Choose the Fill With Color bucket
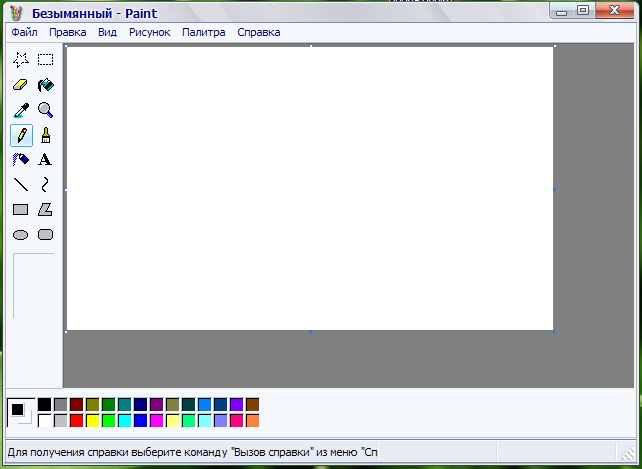 [45, 85]
